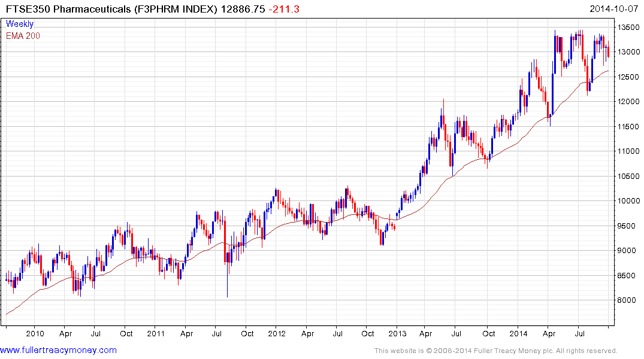Click the Weekly timeframe label
Screen dimensions: 644x359
pyautogui.click(x=20, y=24)
